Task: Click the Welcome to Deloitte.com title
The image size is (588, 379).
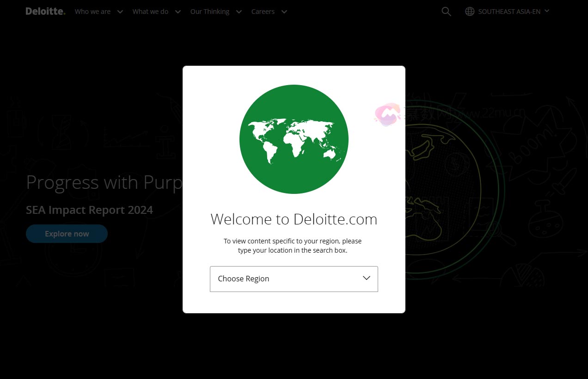Action: click(x=294, y=219)
